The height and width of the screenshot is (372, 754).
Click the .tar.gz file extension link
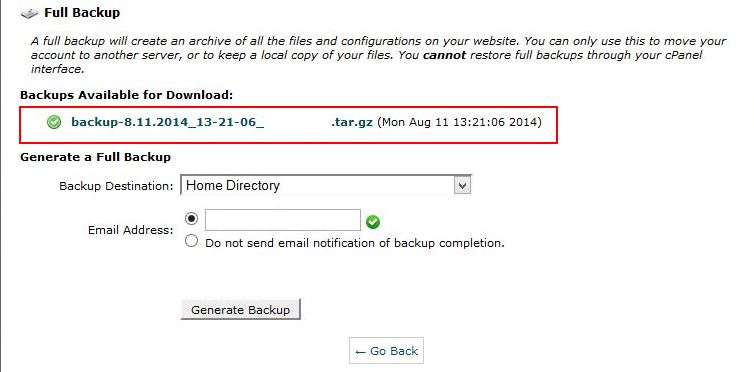coord(352,122)
